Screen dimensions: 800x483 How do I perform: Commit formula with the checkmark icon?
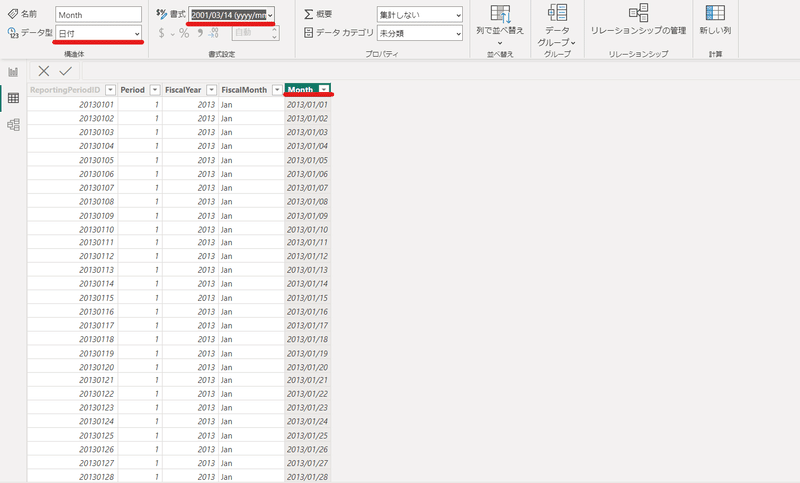click(65, 71)
